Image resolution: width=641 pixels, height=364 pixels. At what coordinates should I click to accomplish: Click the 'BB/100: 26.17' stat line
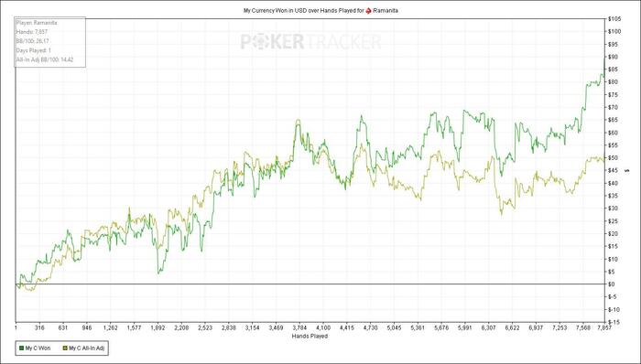click(31, 41)
